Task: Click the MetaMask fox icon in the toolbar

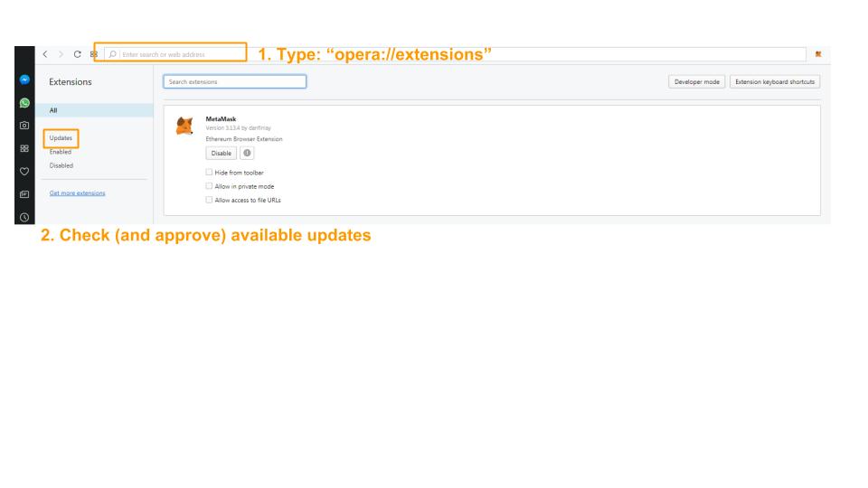Action: coord(818,54)
